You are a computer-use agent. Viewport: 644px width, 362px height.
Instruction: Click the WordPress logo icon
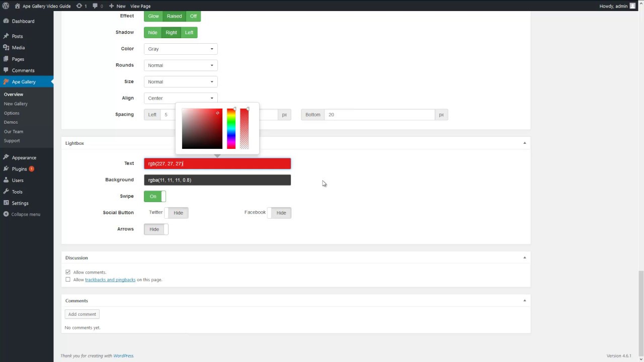(x=6, y=6)
